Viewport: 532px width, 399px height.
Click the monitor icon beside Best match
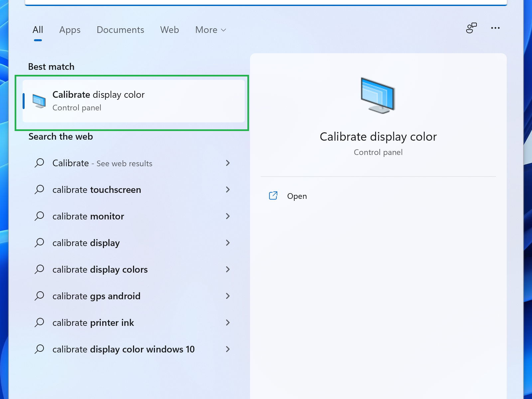pos(39,101)
